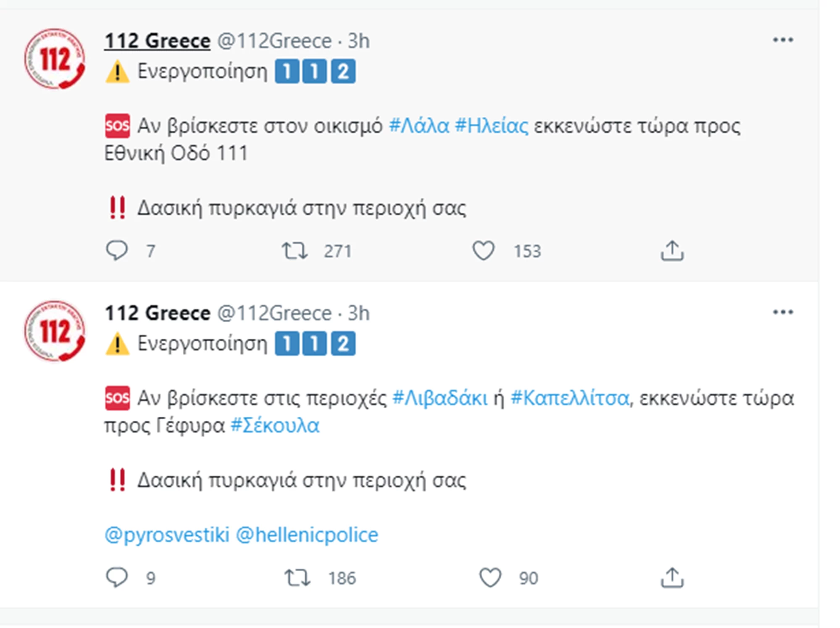840x628 pixels.
Task: Open the #Καπελλίτσα hashtag
Action: tap(570, 398)
